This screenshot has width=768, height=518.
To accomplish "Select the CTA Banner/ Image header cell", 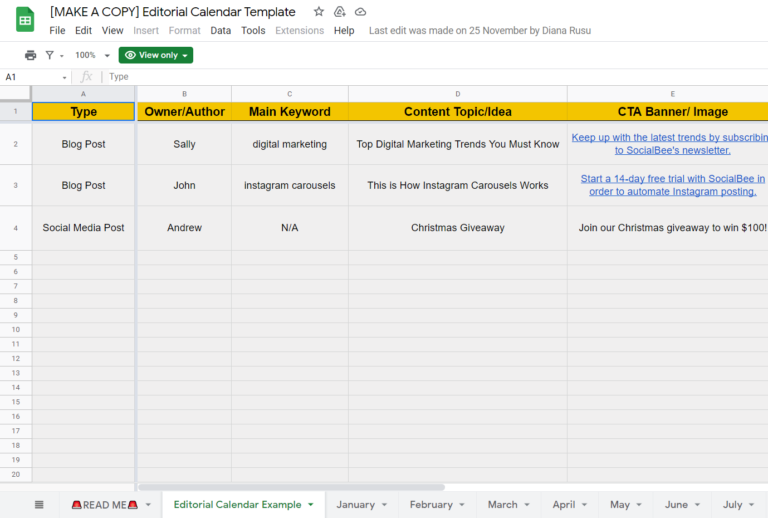I will click(x=668, y=112).
